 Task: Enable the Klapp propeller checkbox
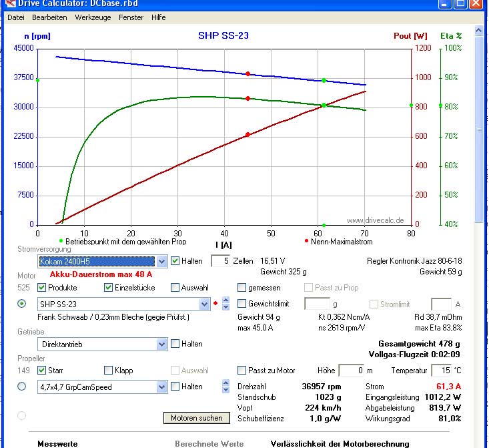(x=108, y=370)
